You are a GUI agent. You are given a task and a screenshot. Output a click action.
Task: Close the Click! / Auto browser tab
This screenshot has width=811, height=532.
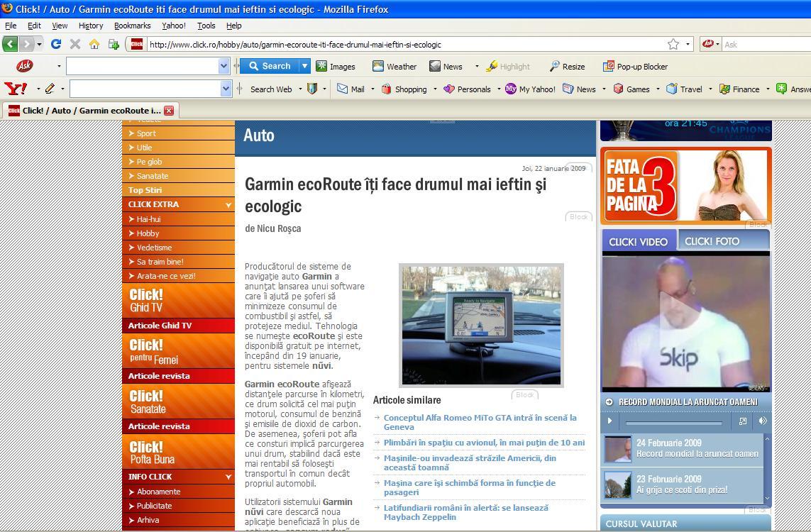(x=169, y=110)
